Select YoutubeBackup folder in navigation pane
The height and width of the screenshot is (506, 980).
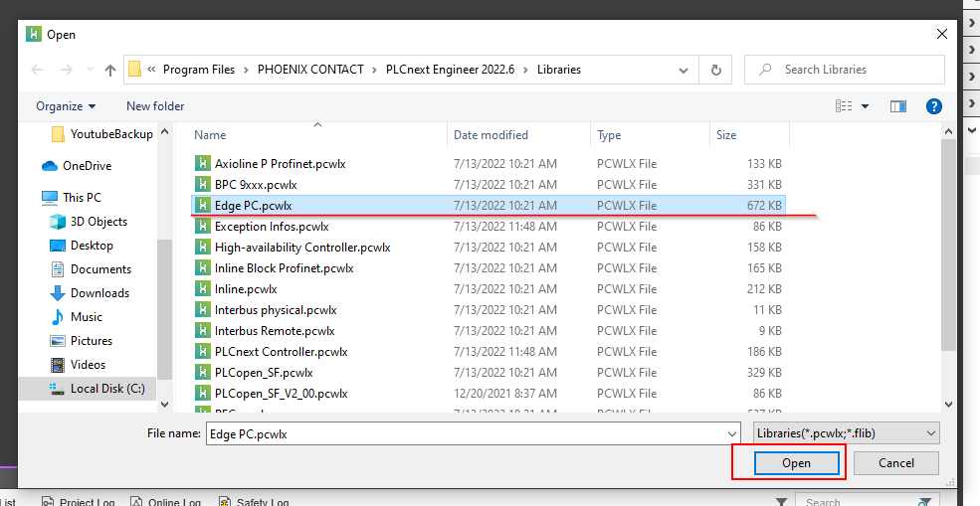[x=102, y=134]
